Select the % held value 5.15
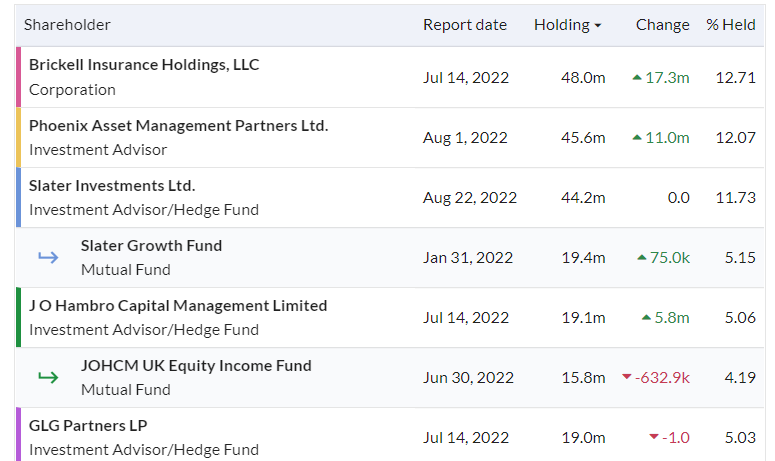775x461 pixels. click(x=740, y=258)
